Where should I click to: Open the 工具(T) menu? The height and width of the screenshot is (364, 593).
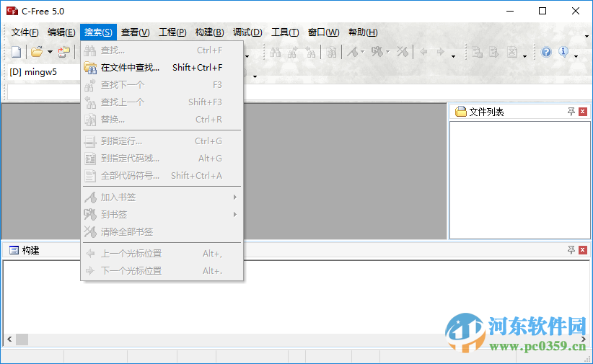coord(285,32)
